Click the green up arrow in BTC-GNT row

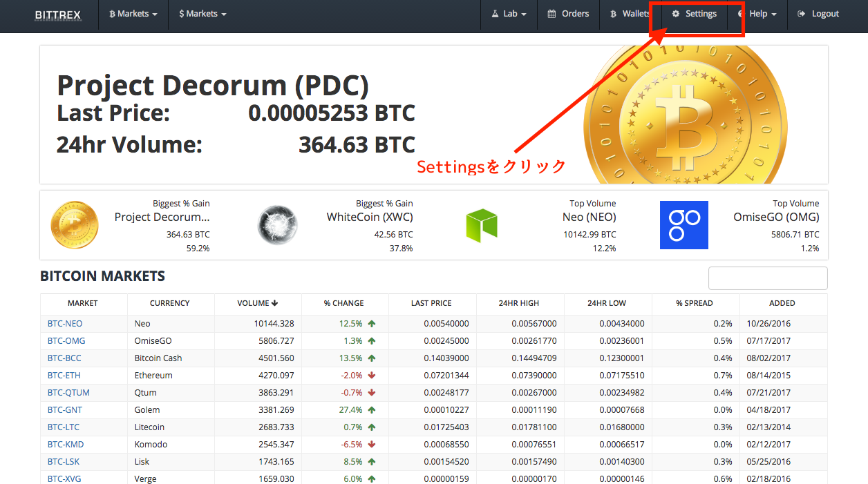372,409
